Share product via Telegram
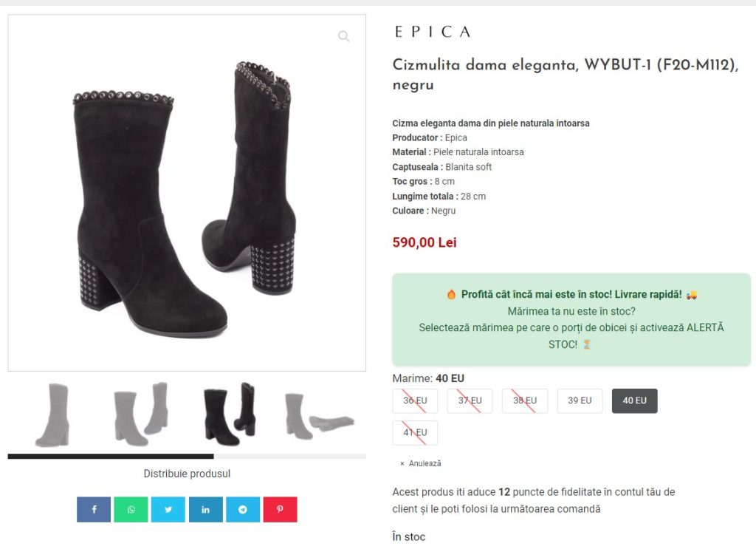This screenshot has height=549, width=756. [242, 509]
